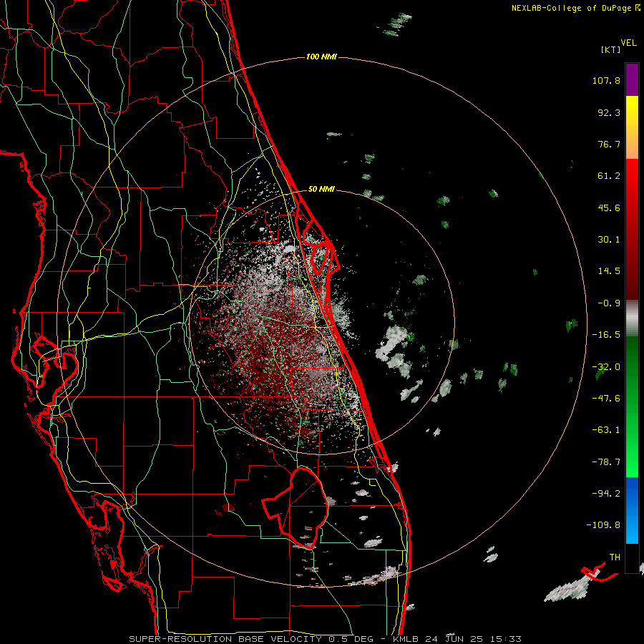Click the 76.7 velocity scale value

[609, 144]
